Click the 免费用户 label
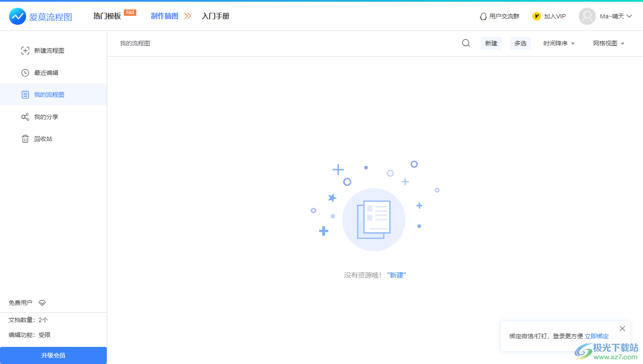 (21, 303)
